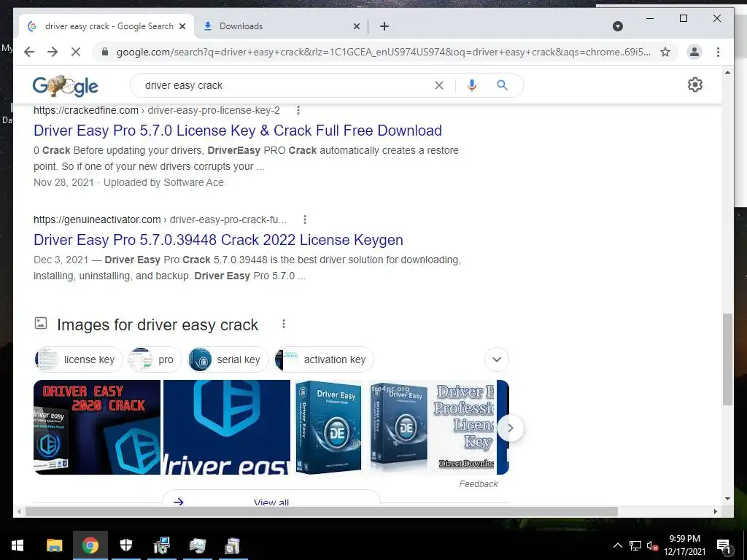747x560 pixels.
Task: Click the genuineactivator.com result URL text
Action: click(160, 219)
